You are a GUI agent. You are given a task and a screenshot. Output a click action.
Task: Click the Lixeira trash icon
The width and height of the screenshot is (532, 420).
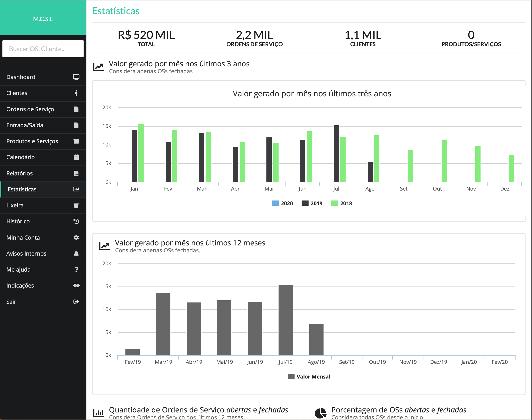pyautogui.click(x=76, y=205)
